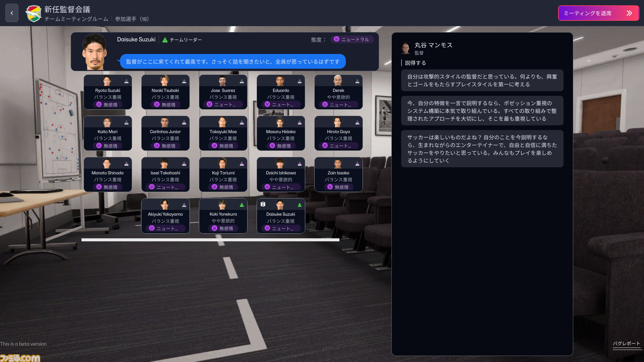This screenshot has width=644, height=362.
Task: Click the hierarchy icon on Carlinhos Junior's card
Action: pos(184,122)
